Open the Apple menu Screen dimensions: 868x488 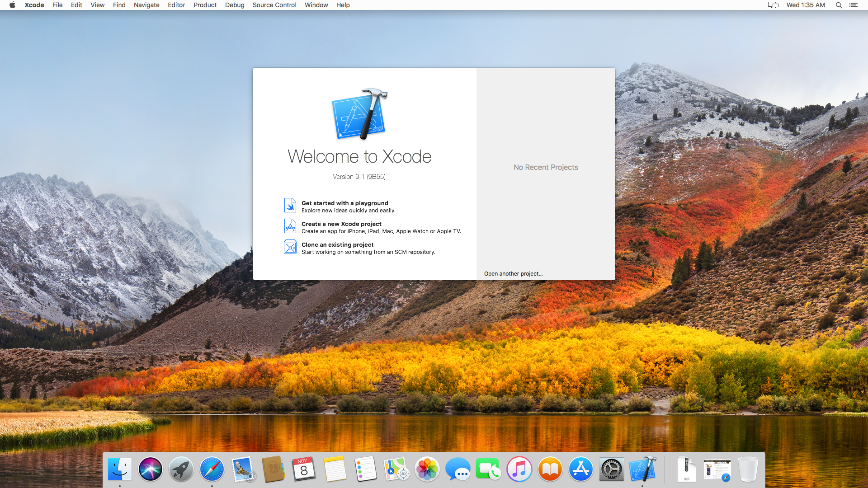12,5
